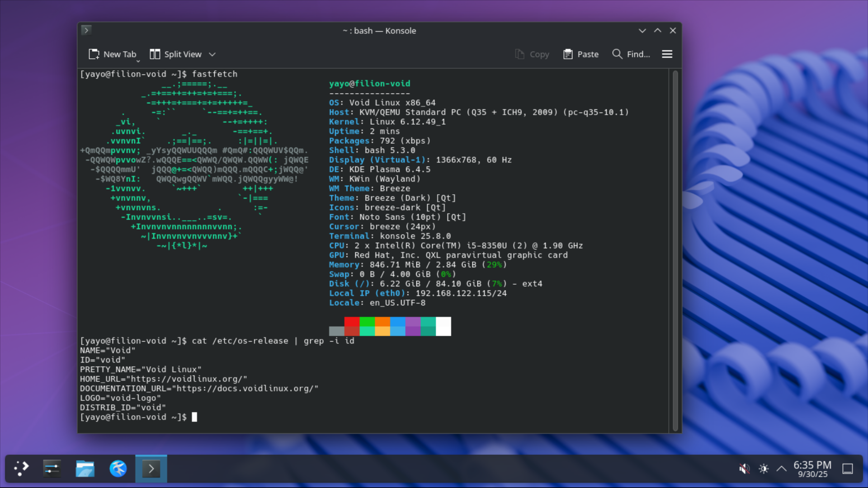Open Dolphin file manager from taskbar
868x488 pixels.
pyautogui.click(x=85, y=469)
